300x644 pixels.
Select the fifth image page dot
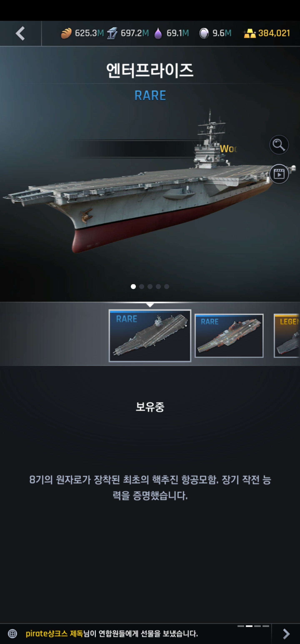pyautogui.click(x=167, y=287)
